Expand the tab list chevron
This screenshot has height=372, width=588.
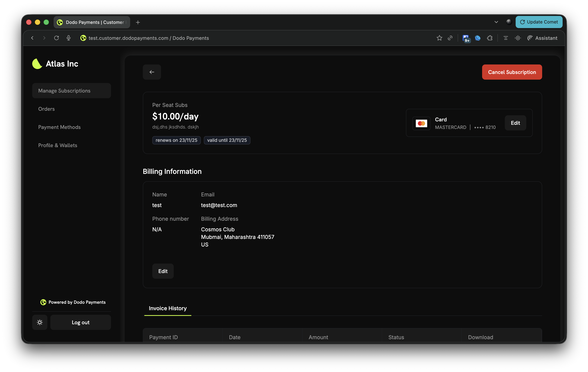point(496,22)
